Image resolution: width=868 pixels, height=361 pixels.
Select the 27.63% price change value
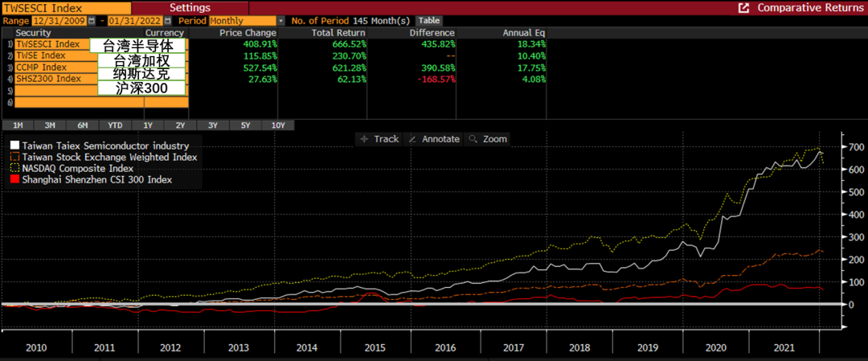[262, 79]
